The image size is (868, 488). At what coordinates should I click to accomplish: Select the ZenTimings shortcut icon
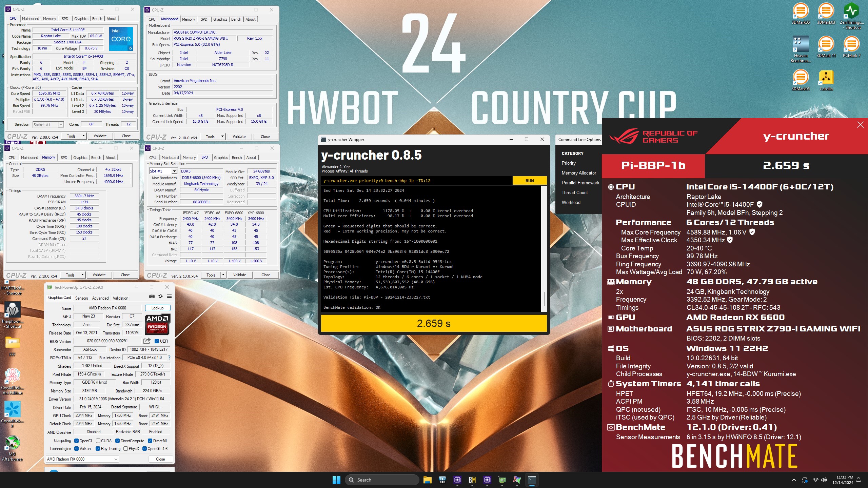pyautogui.click(x=851, y=16)
